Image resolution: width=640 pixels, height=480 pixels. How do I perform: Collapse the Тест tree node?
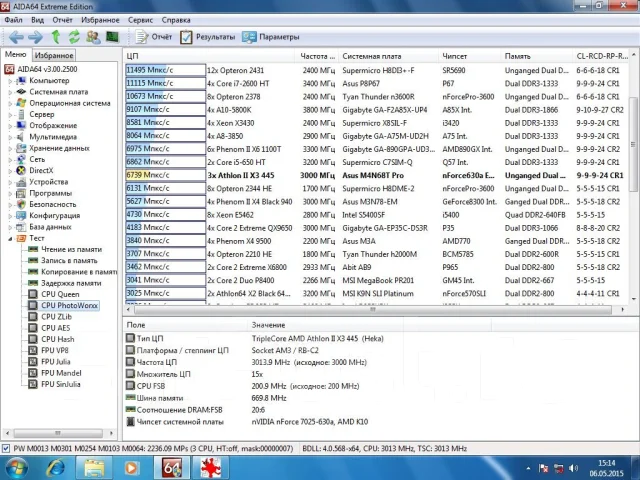click(10, 238)
